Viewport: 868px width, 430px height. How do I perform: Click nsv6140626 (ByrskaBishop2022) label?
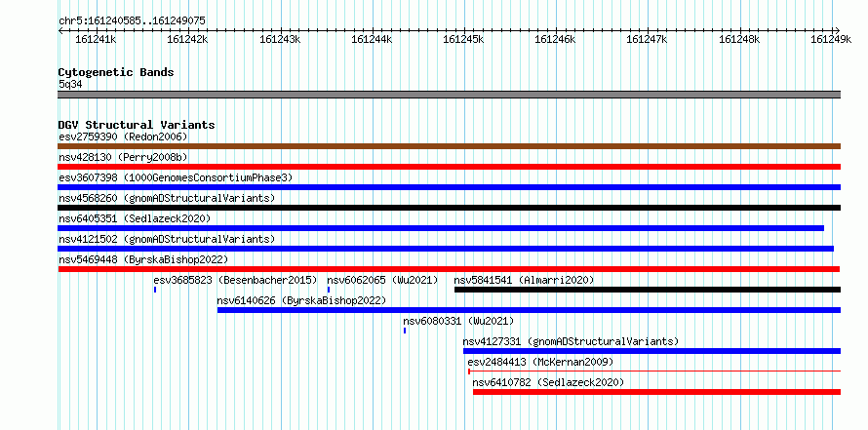[301, 300]
